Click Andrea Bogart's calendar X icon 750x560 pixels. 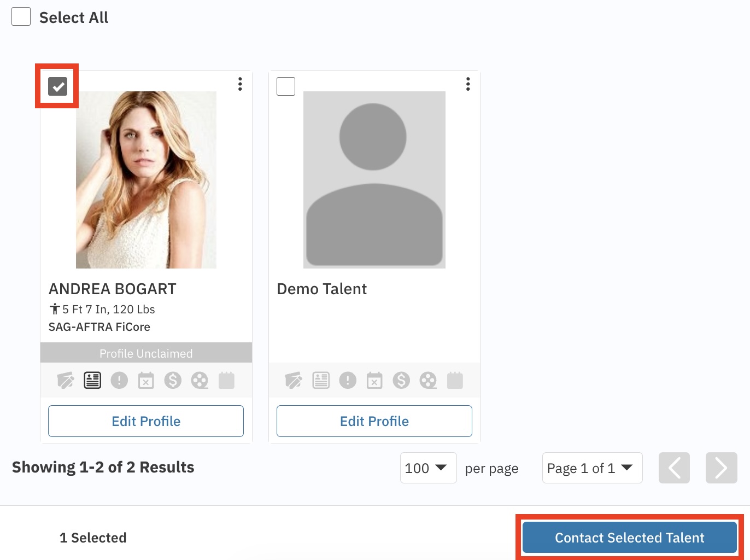146,380
